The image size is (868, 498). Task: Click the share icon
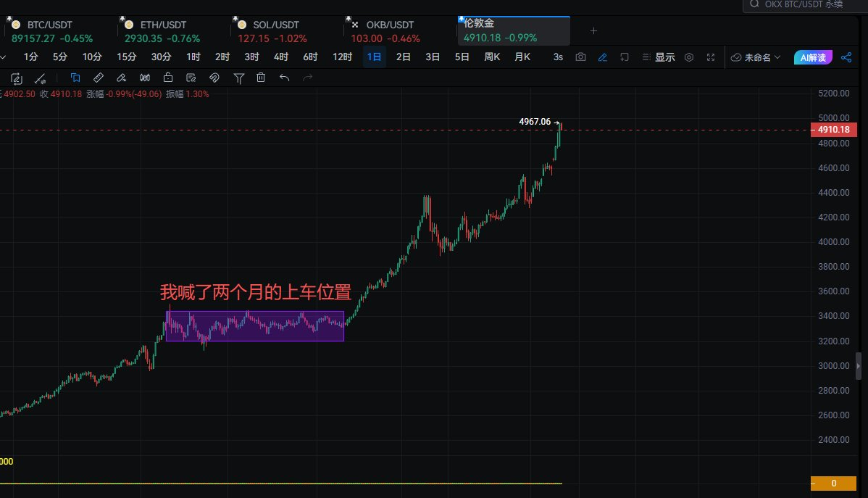846,57
